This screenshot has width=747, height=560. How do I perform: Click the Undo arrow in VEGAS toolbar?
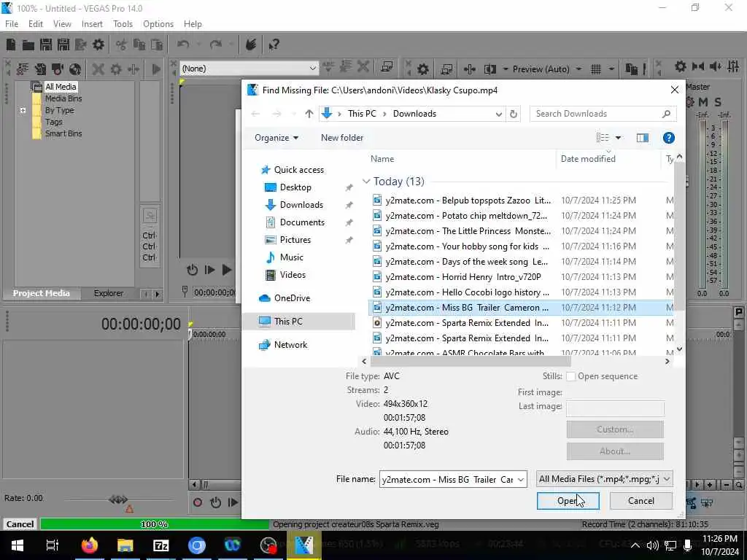(x=183, y=44)
